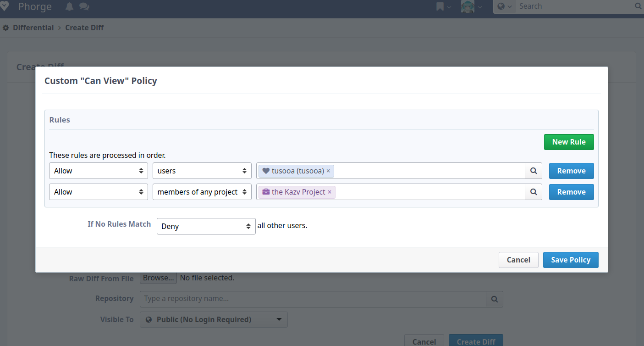Click the notifications bell icon
The height and width of the screenshot is (346, 644).
tap(69, 6)
